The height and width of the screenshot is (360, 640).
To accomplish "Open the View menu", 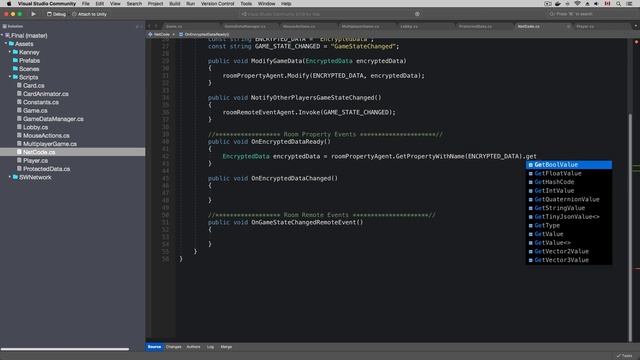I will (x=115, y=4).
